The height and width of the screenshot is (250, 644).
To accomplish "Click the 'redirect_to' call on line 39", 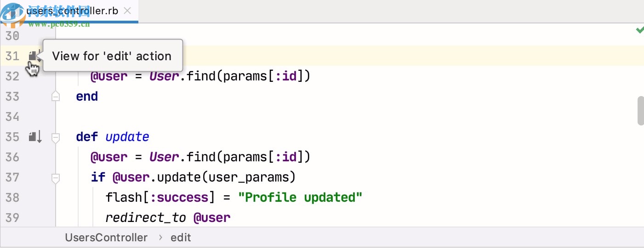I will click(145, 217).
